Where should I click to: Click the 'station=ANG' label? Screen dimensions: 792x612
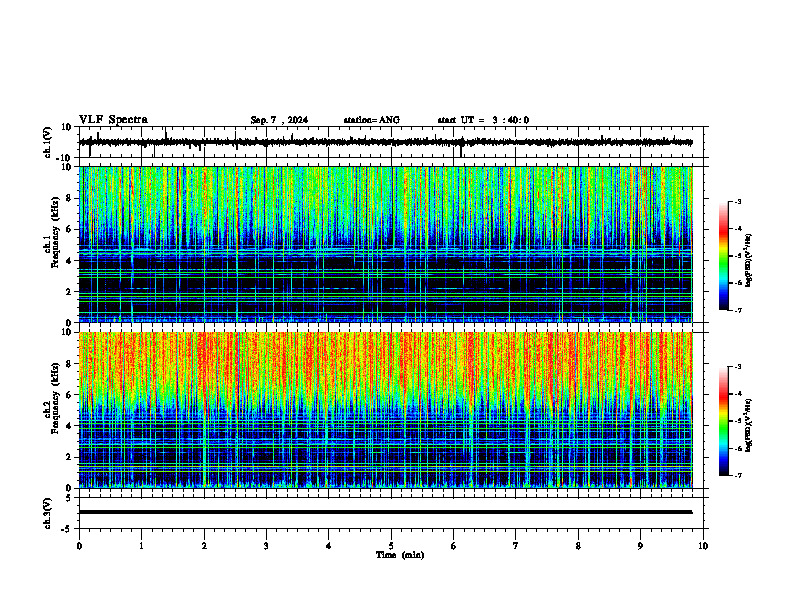point(372,120)
